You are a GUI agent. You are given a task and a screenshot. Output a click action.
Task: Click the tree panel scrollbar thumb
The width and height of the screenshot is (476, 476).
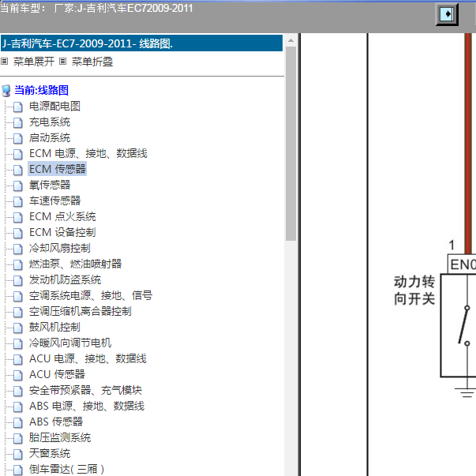click(290, 144)
